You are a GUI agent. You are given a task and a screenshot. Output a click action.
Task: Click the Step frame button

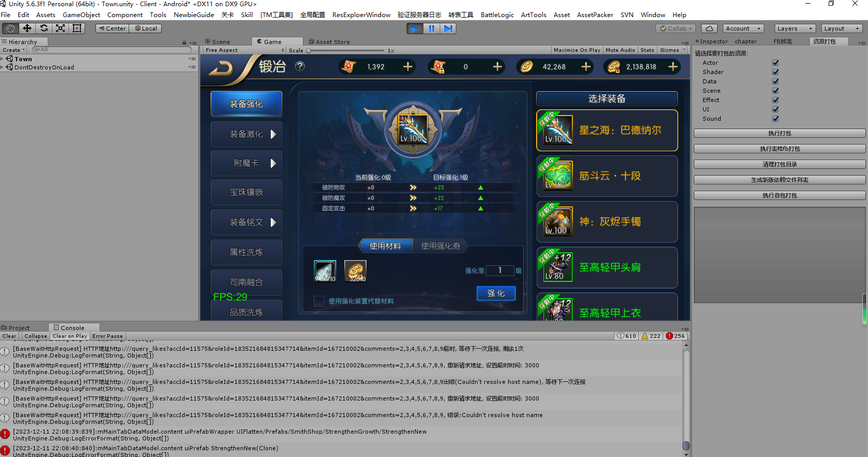coord(448,28)
